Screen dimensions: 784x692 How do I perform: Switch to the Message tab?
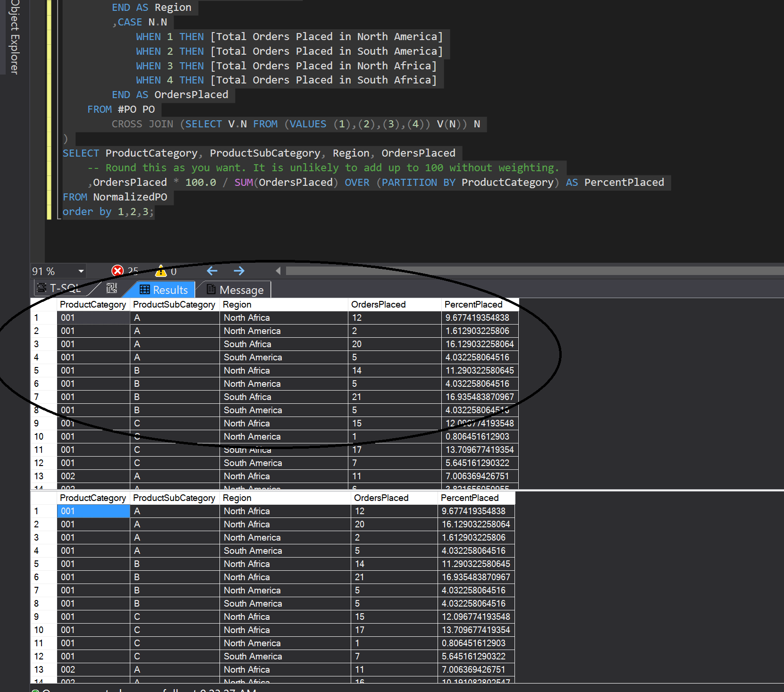pos(241,290)
